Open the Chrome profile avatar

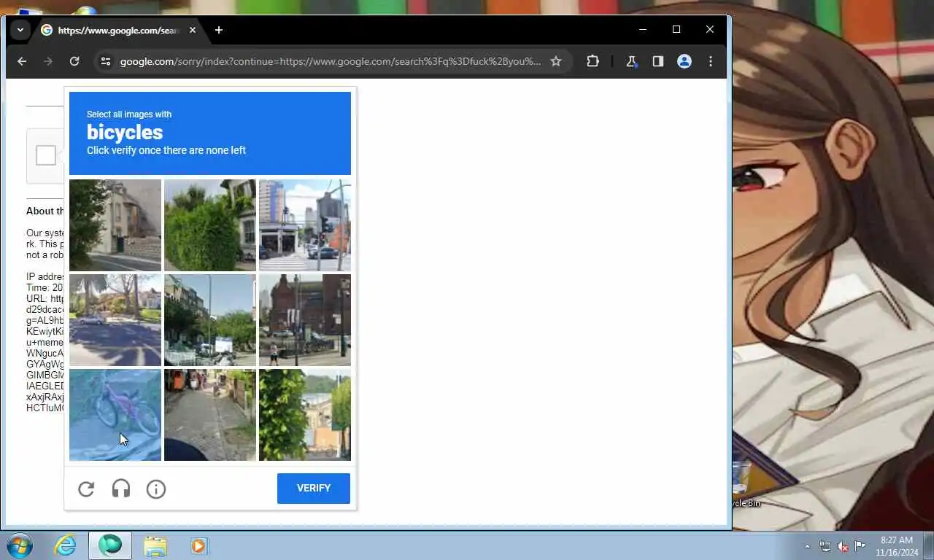pyautogui.click(x=684, y=61)
